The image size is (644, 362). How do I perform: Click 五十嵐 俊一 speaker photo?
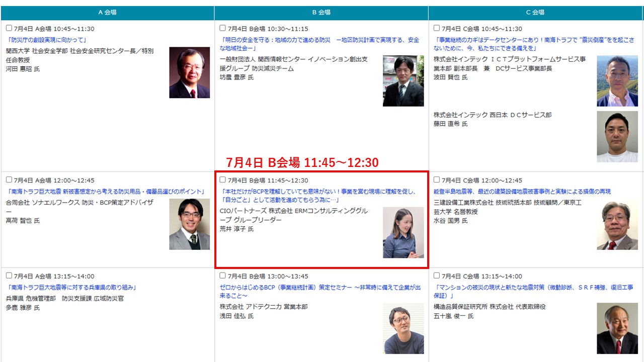click(x=617, y=329)
